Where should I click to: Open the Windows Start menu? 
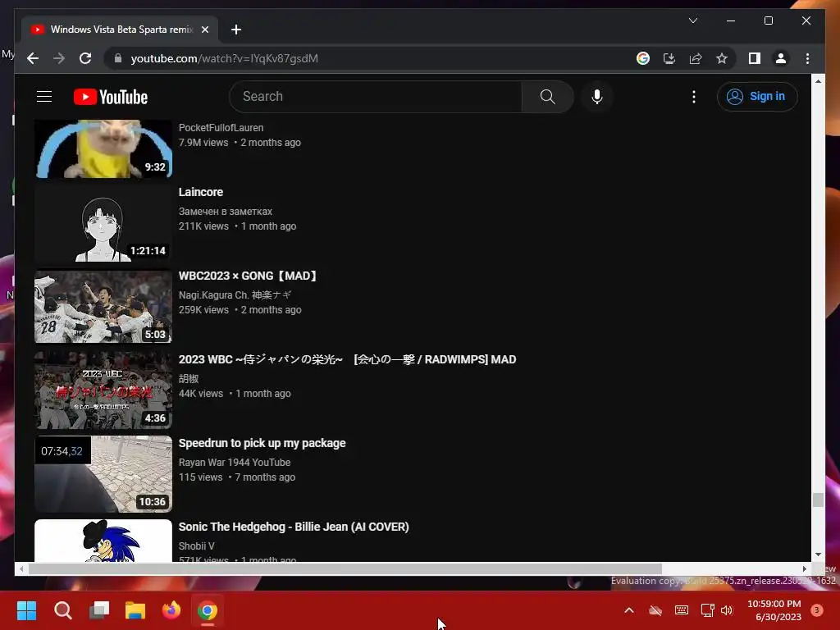(x=26, y=610)
